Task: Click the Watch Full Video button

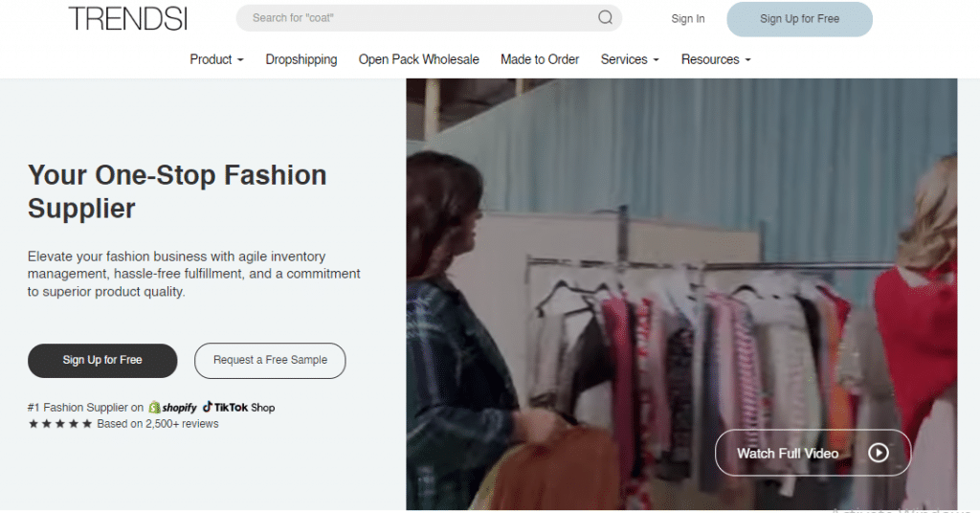Action: click(813, 453)
